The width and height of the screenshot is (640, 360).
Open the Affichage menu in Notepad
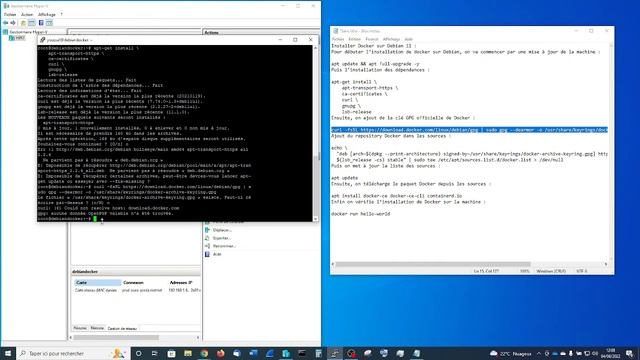391,39
